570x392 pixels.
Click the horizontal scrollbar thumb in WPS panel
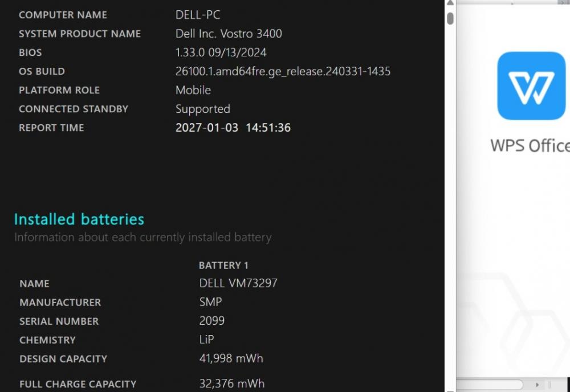[x=489, y=385]
